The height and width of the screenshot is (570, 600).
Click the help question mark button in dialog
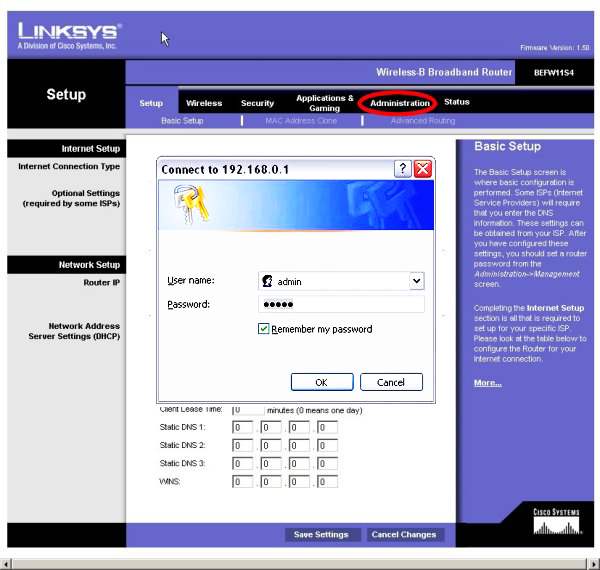point(403,169)
